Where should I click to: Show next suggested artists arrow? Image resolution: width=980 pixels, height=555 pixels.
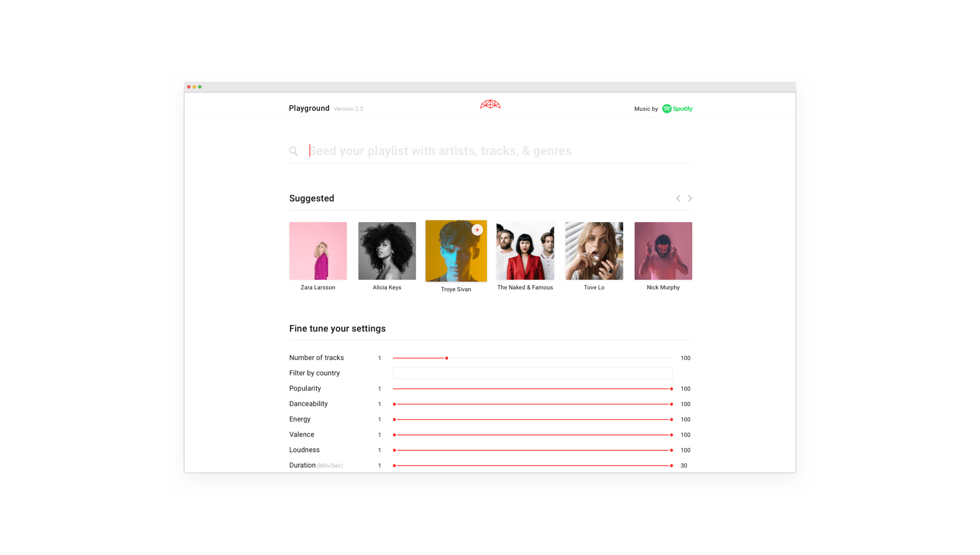(x=690, y=198)
